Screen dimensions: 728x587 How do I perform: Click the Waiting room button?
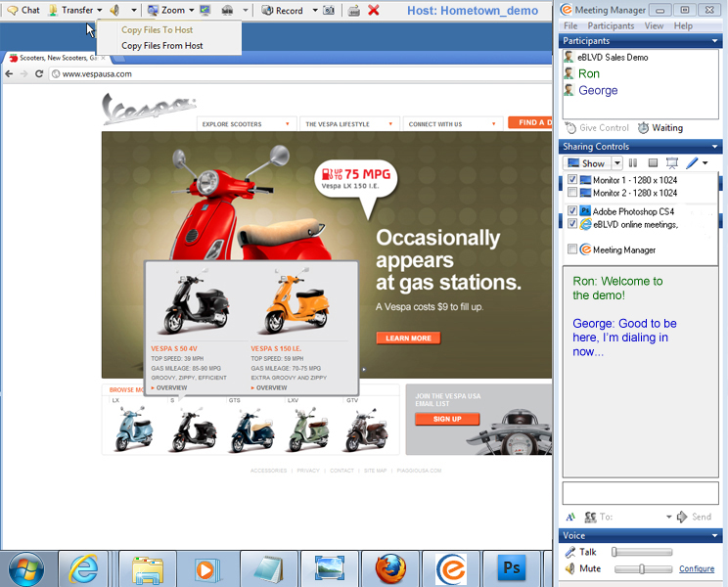660,127
